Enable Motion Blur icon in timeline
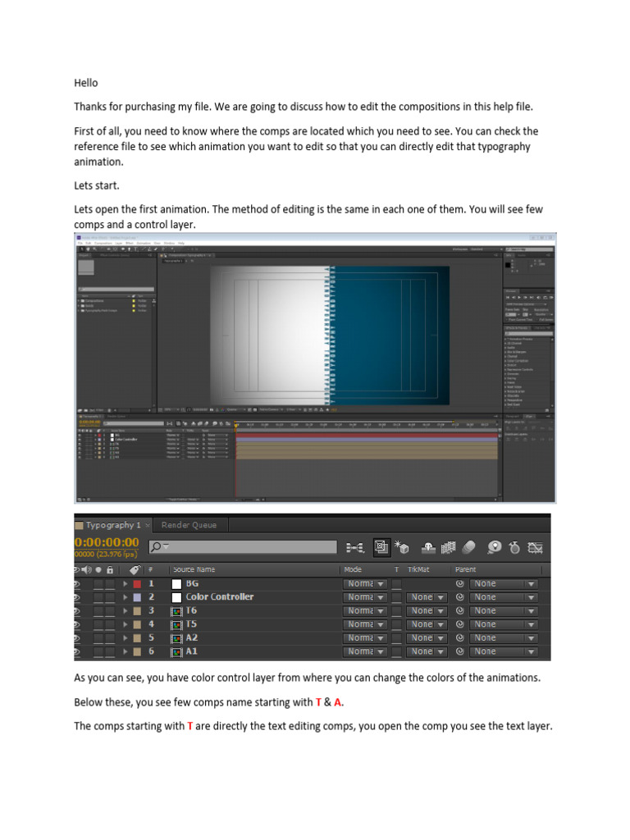Viewport: 630px width, 840px height. pyautogui.click(x=468, y=547)
